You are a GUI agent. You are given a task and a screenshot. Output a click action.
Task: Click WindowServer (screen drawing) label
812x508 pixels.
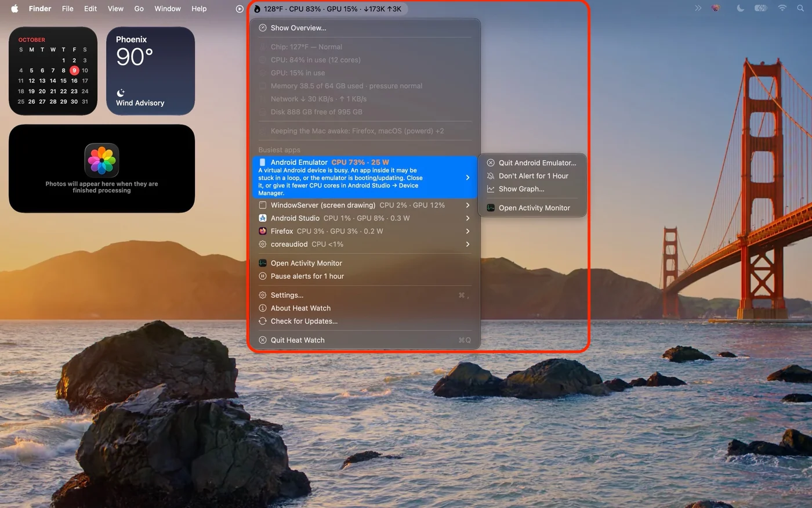323,205
